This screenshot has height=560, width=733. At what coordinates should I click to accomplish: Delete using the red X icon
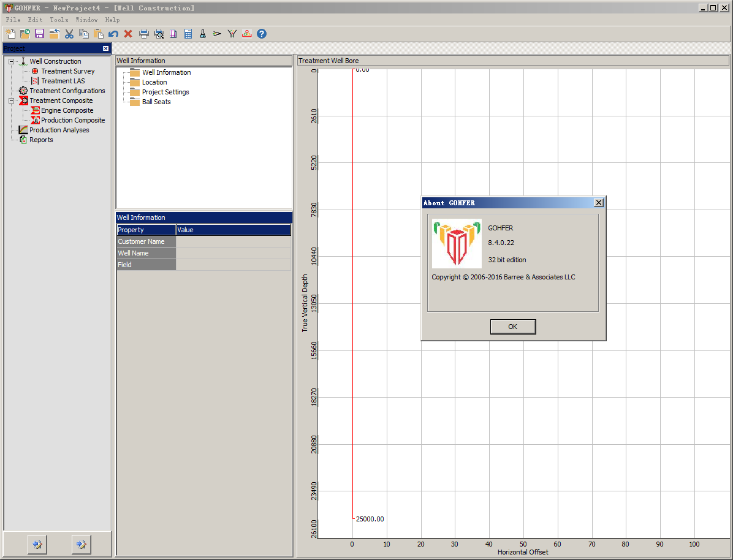[x=128, y=34]
